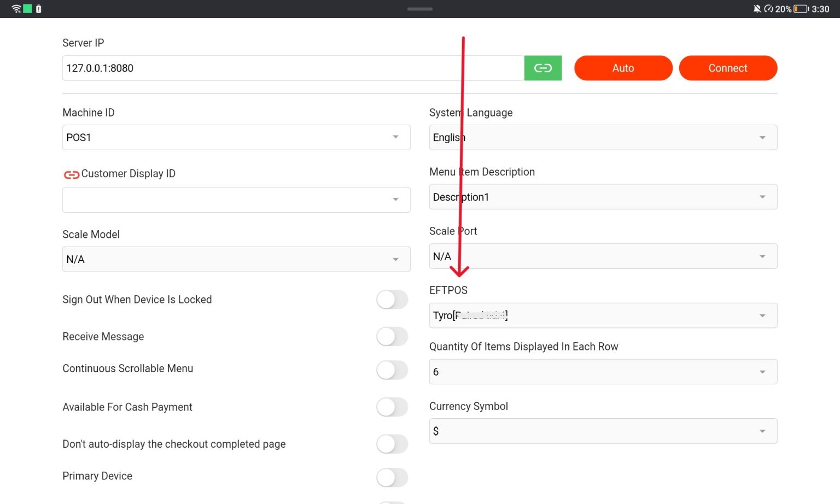Screen dimensions: 840x504
Task: Toggle Available For Cash Payment on
Action: click(x=392, y=407)
